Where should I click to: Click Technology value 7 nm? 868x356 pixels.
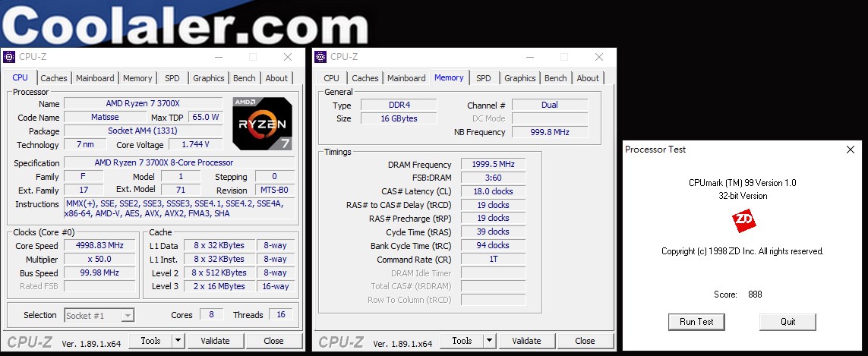click(85, 144)
